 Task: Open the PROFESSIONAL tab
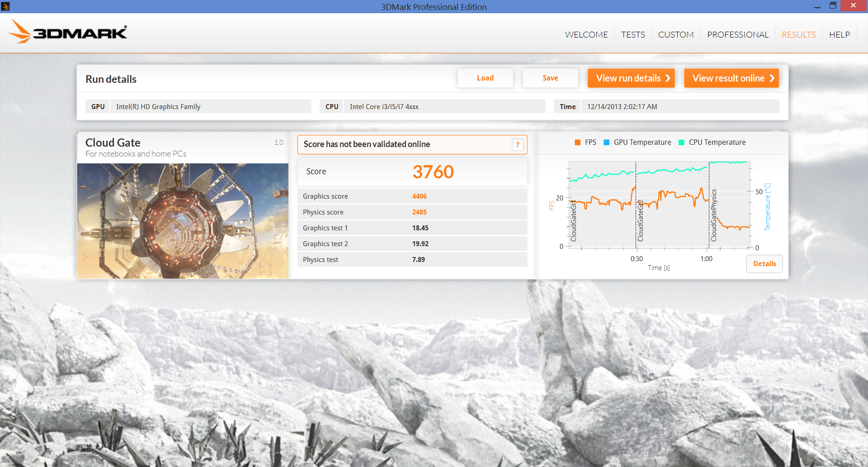pos(738,34)
